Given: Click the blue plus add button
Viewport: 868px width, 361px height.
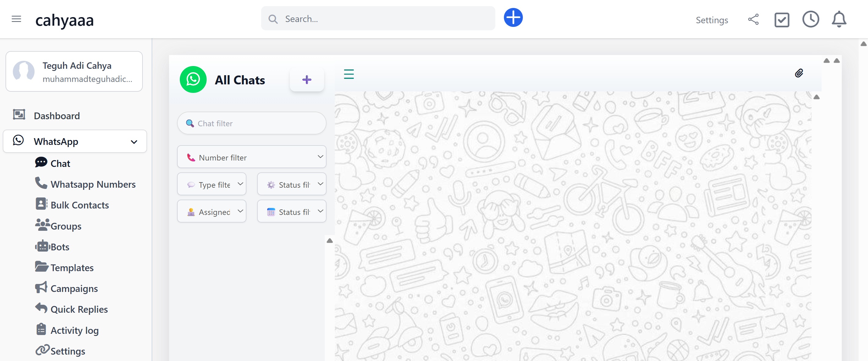Looking at the screenshot, I should 513,18.
